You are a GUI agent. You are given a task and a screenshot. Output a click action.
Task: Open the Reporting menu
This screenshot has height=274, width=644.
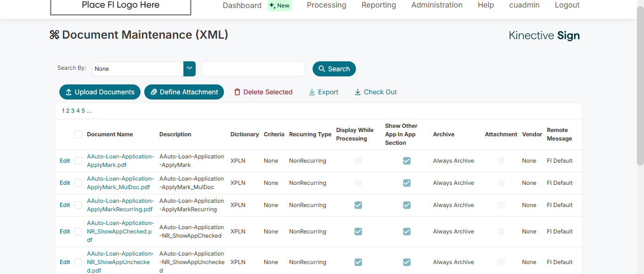[x=379, y=5]
